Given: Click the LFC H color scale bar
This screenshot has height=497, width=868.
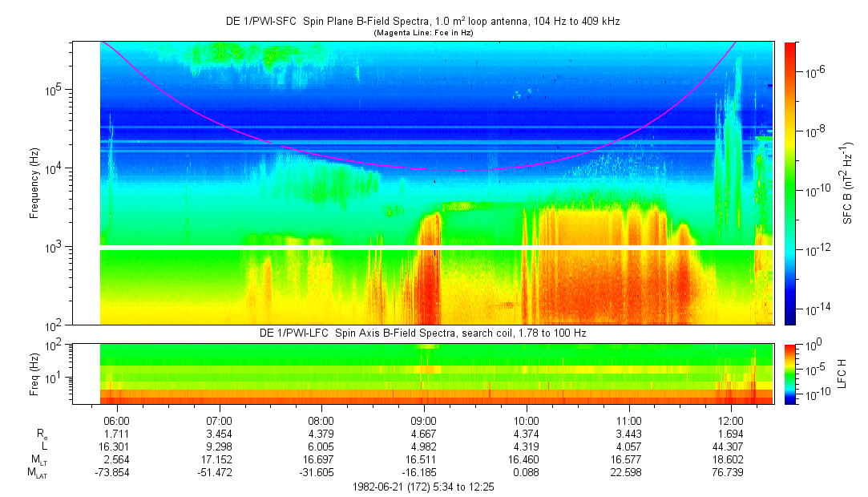Looking at the screenshot, I should click(790, 374).
